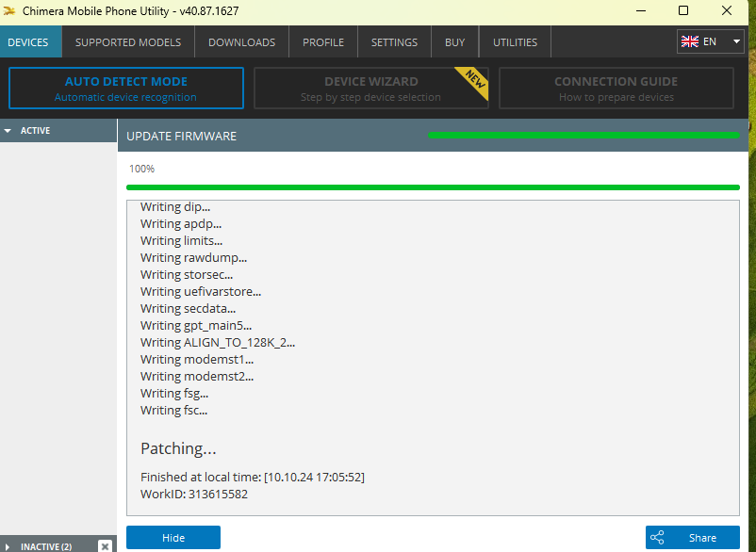Select the 'Writing modemst2...' log line

click(197, 376)
